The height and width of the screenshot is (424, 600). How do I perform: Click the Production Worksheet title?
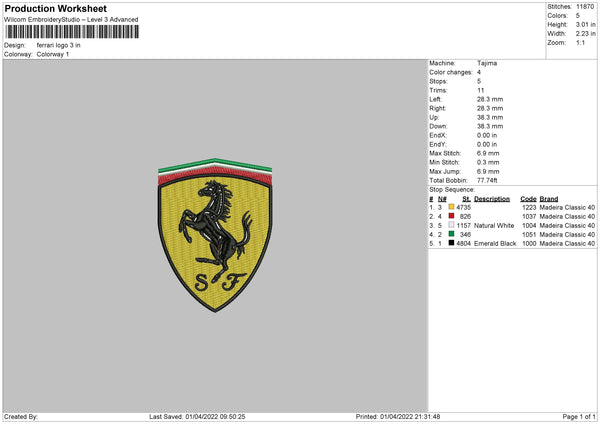point(55,8)
